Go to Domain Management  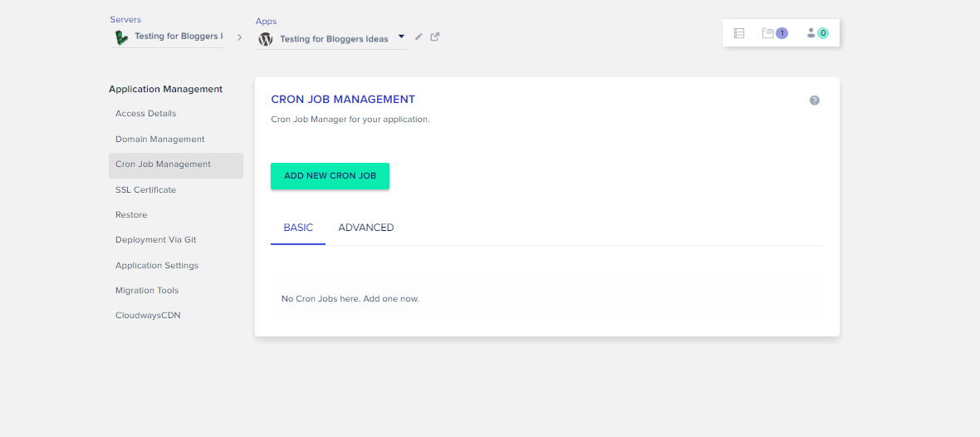(x=160, y=139)
